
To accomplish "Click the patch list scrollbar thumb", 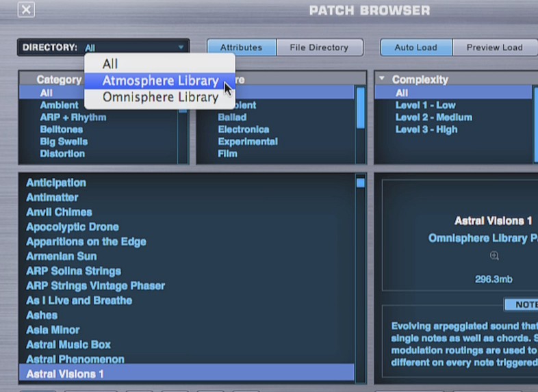I will click(360, 183).
